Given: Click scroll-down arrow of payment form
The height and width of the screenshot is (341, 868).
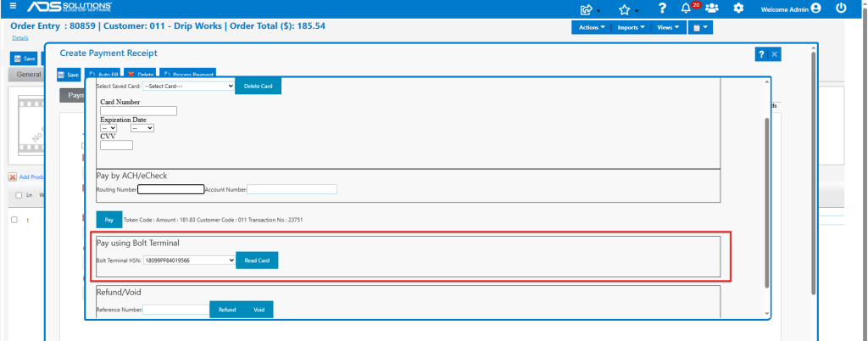Looking at the screenshot, I should point(766,315).
